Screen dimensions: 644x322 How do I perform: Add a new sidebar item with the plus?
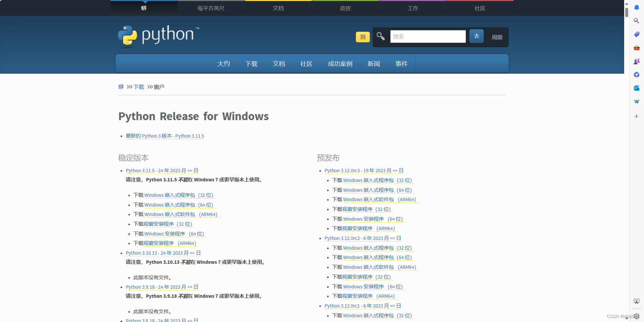tap(636, 116)
